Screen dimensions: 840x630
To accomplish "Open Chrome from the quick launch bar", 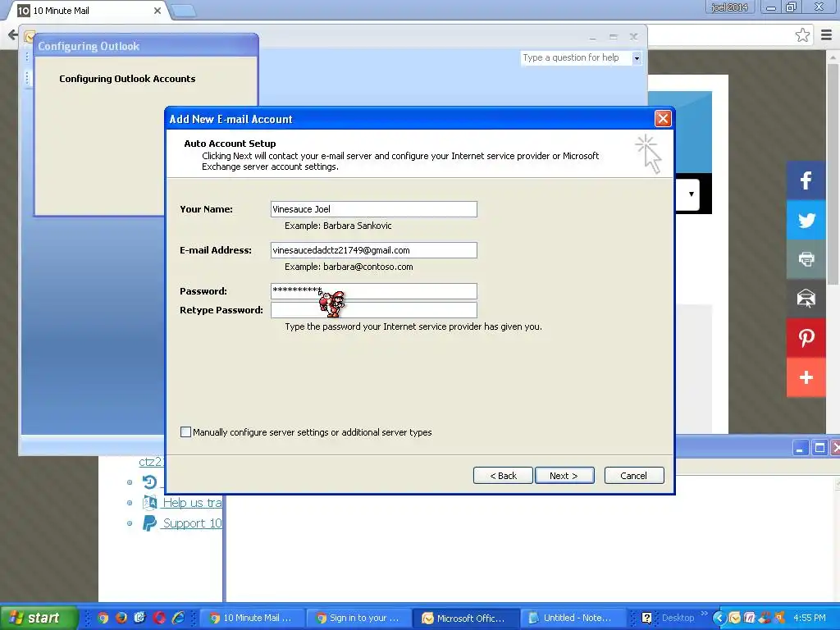I will tap(103, 618).
